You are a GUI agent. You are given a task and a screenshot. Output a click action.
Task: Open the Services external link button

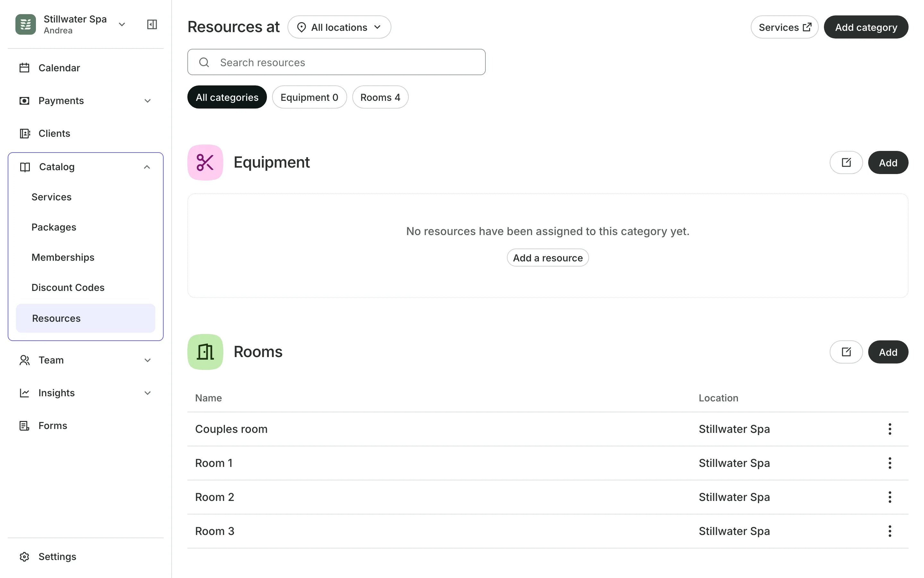click(x=784, y=27)
